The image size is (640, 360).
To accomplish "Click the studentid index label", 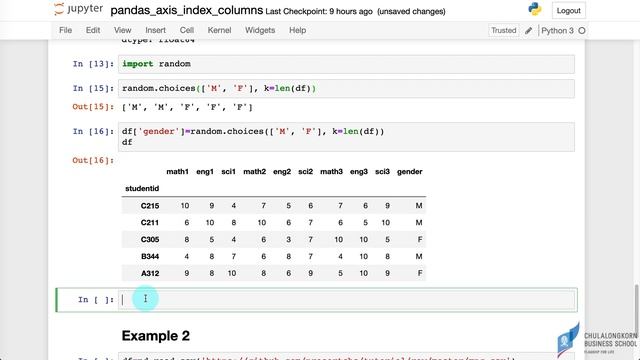I will 142,189.
